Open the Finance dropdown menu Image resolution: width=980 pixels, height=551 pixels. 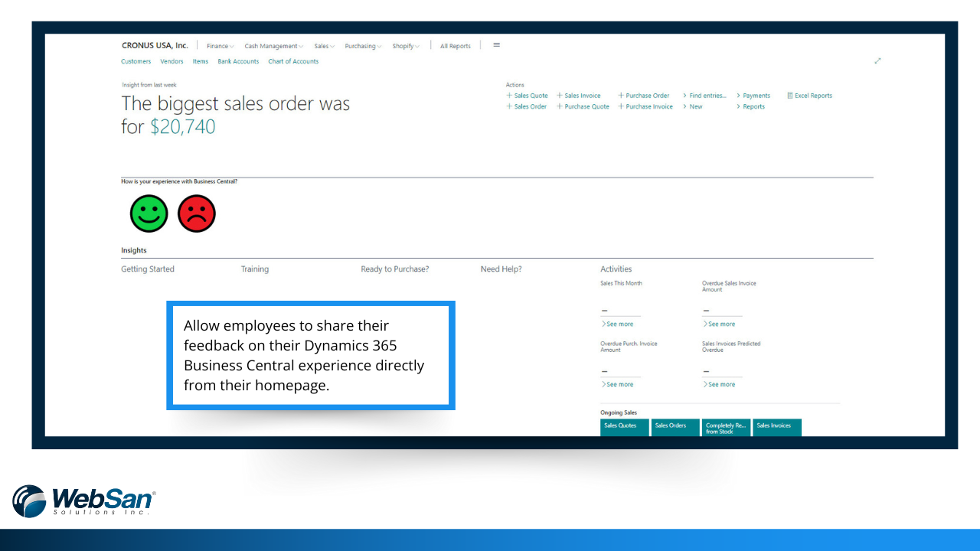220,46
